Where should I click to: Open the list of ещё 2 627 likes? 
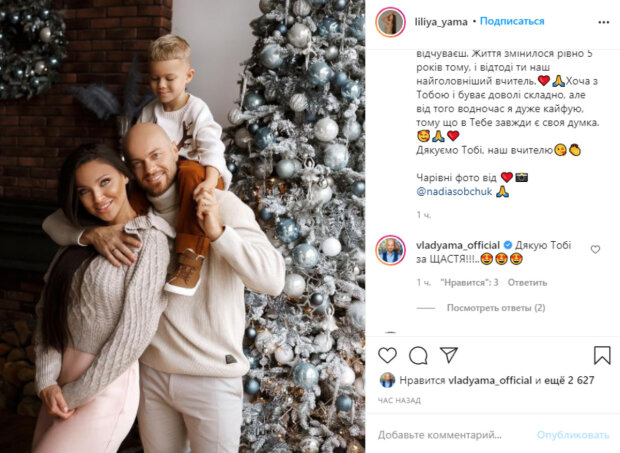(569, 380)
